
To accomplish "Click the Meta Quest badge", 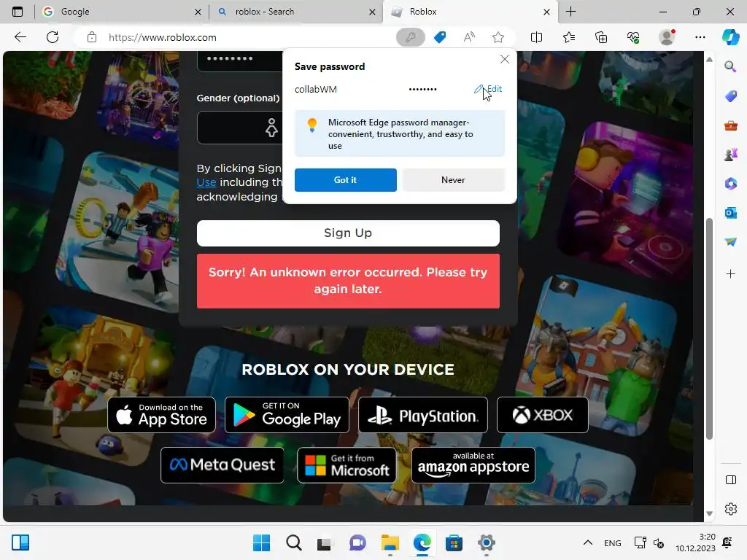I will coord(222,465).
